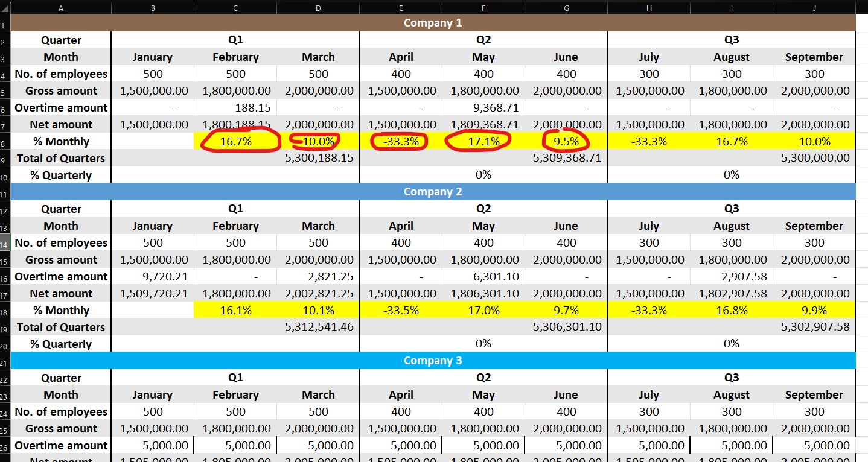The width and height of the screenshot is (868, 462).
Task: Select Company 1 May percentage 17.1%
Action: (x=483, y=142)
